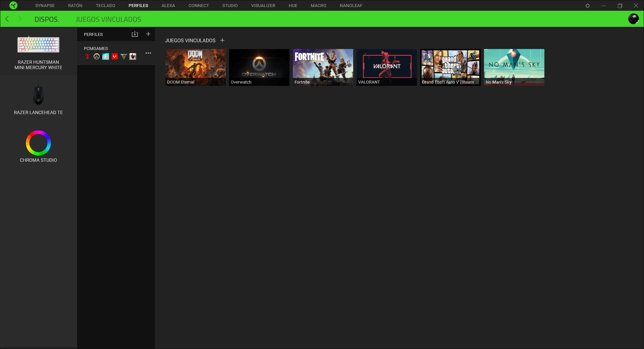The height and width of the screenshot is (349, 644).
Task: Click the No Man's Sky icon under PCMGAMES
Action: 133,56
